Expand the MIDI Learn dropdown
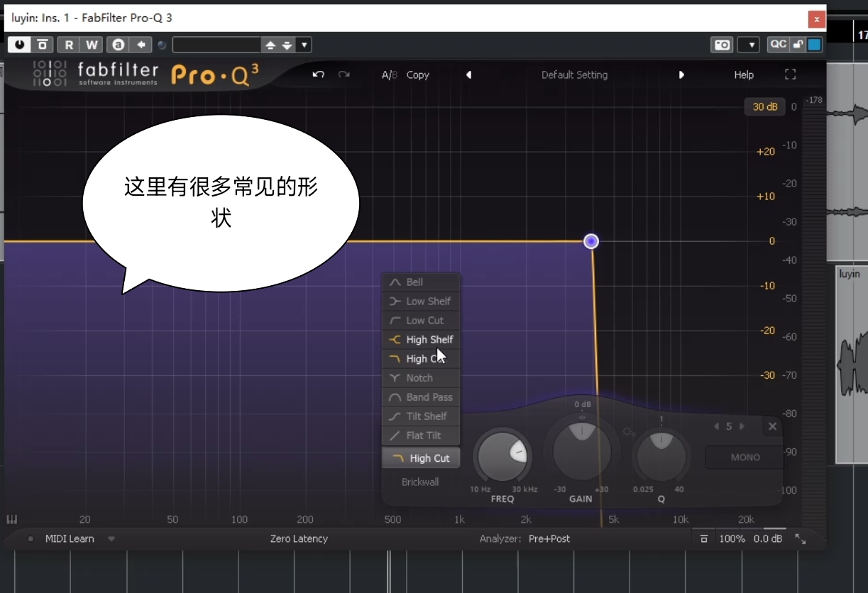Screen dimensions: 868x593 [x=111, y=538]
